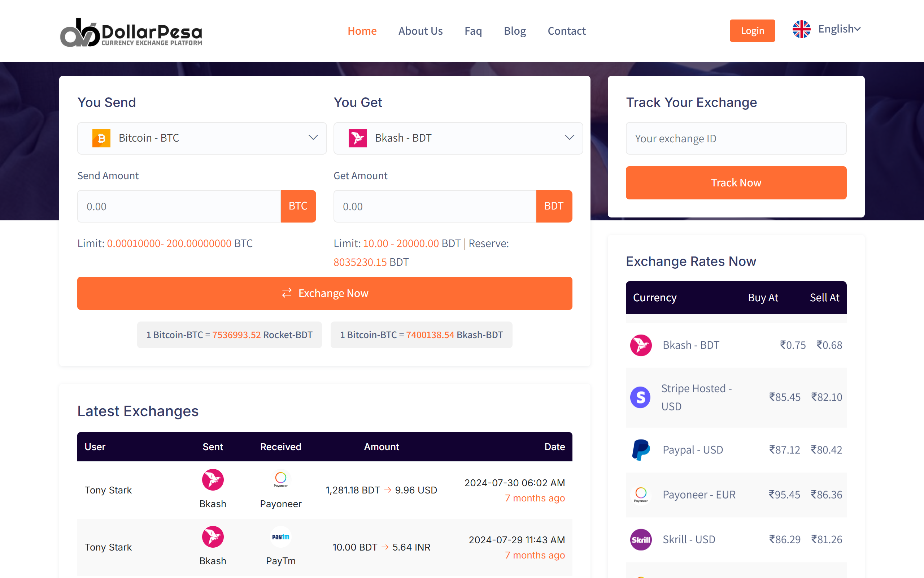Click the 'Sell At' column header
This screenshot has height=578, width=924.
[x=824, y=298]
